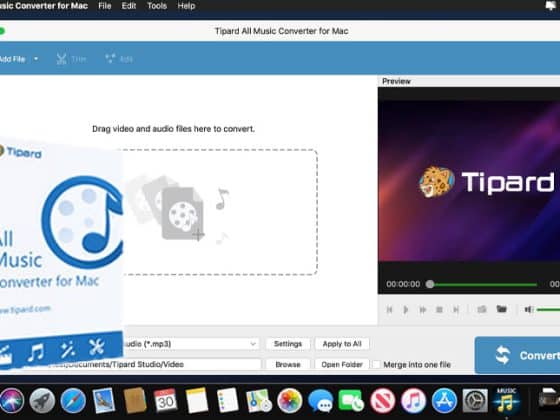
Task: Open the Add File dropdown arrow
Action: pyautogui.click(x=36, y=59)
